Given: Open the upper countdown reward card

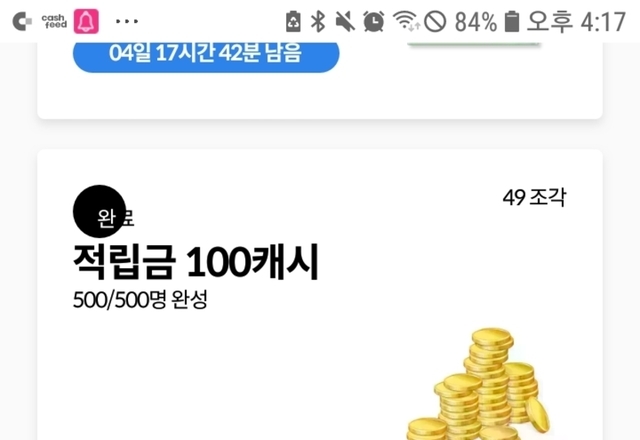Looking at the screenshot, I should (x=320, y=80).
